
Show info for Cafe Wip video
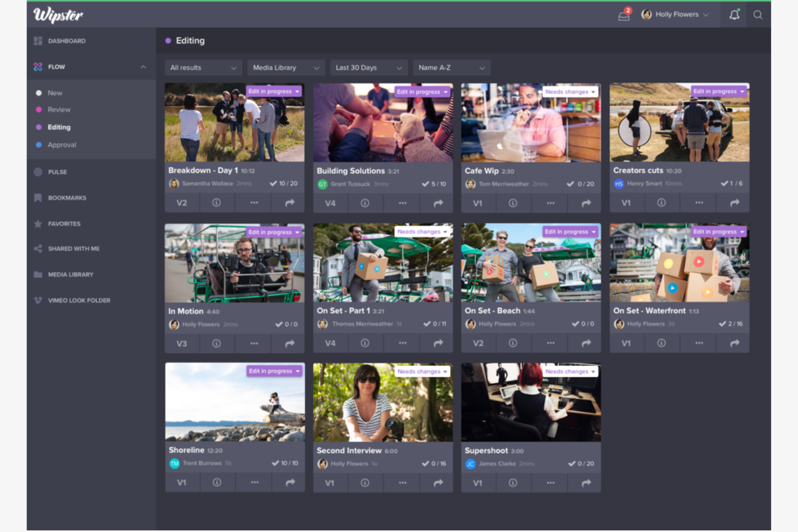point(513,203)
